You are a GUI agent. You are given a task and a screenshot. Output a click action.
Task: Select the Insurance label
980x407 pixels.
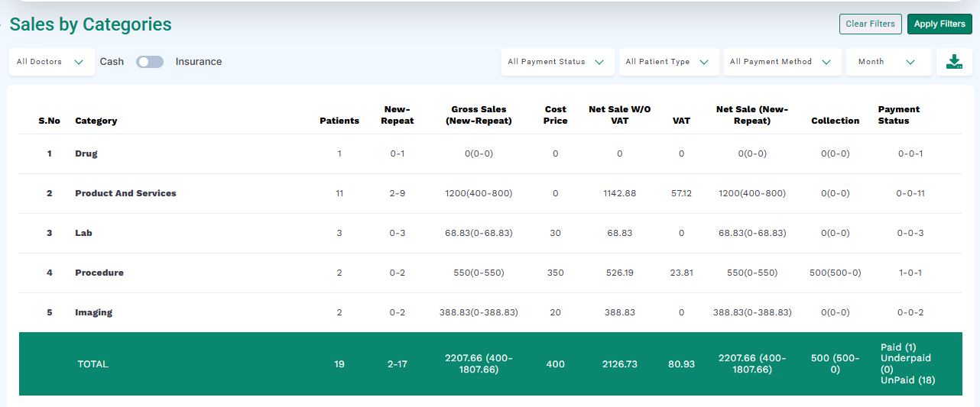click(x=199, y=62)
